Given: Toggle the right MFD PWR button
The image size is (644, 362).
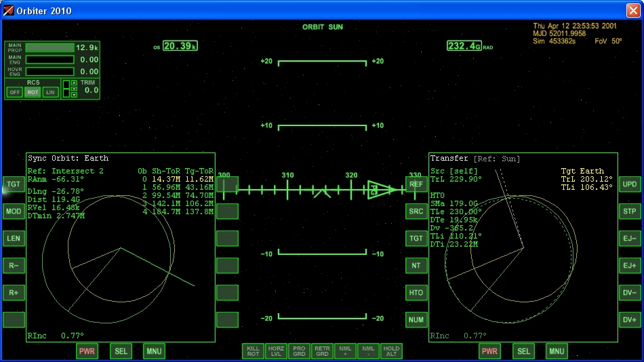Looking at the screenshot, I should [489, 351].
